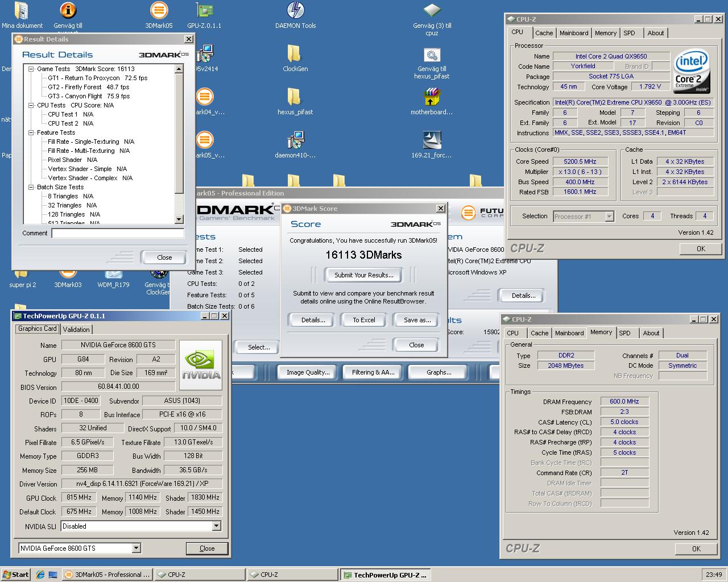Switch to TechPowerUp GPU-Z taskbar button

385,575
